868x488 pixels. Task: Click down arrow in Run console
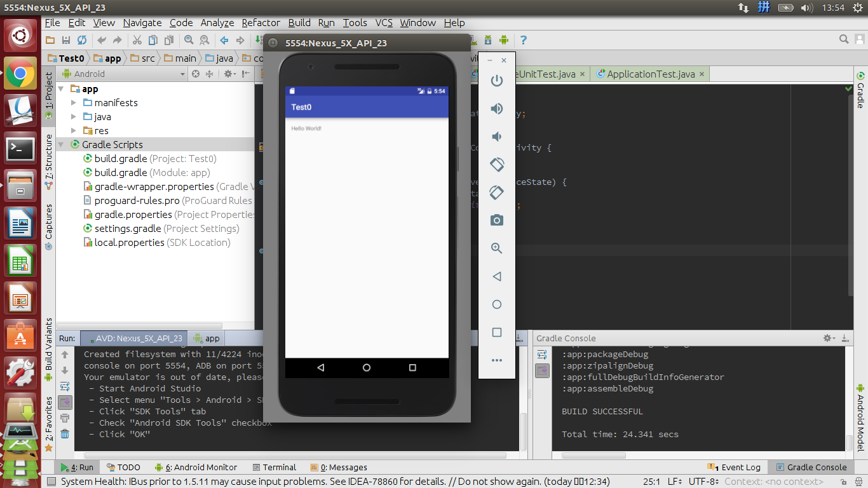click(65, 370)
